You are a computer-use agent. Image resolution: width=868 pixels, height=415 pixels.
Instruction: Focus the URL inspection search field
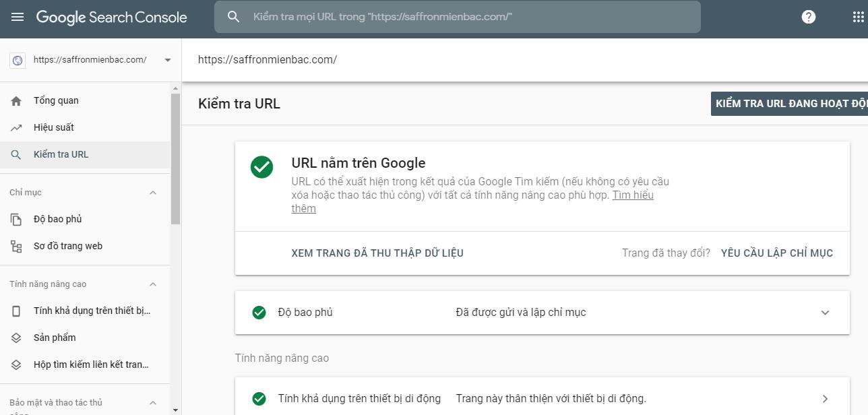point(458,17)
